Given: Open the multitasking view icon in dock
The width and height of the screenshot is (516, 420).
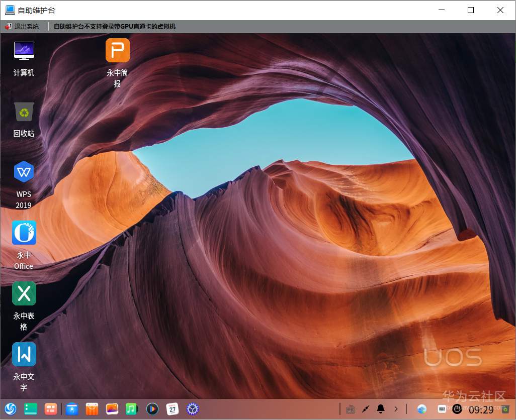Looking at the screenshot, I should [51, 409].
